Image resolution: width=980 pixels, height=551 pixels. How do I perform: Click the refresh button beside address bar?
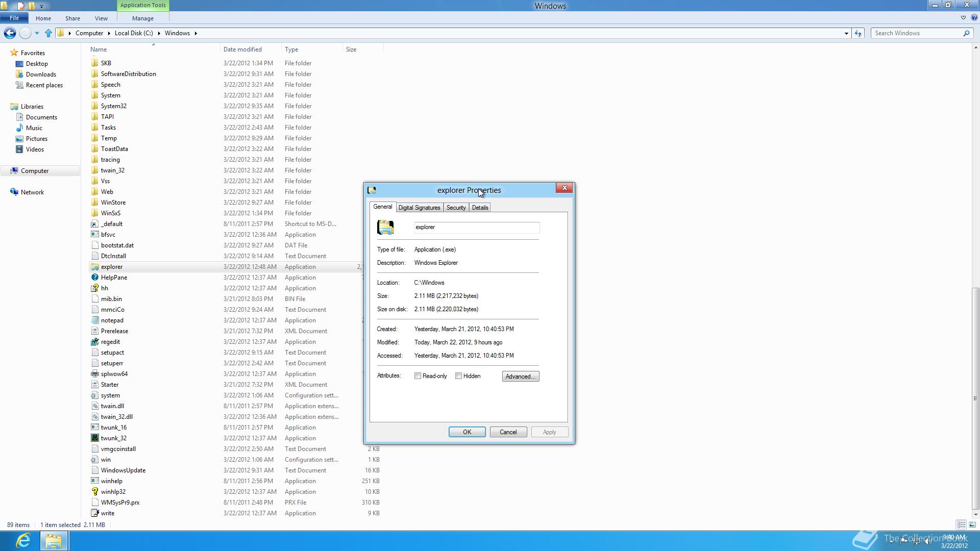point(858,33)
